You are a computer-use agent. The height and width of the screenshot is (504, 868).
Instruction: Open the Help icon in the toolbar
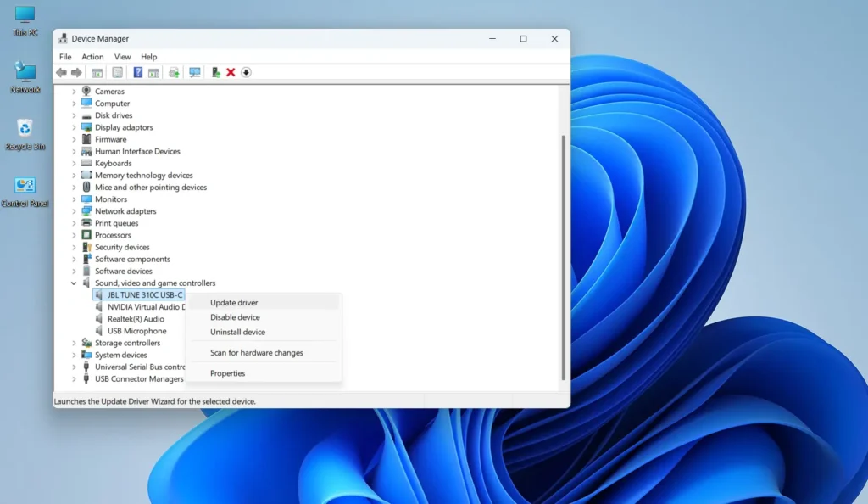click(x=139, y=72)
